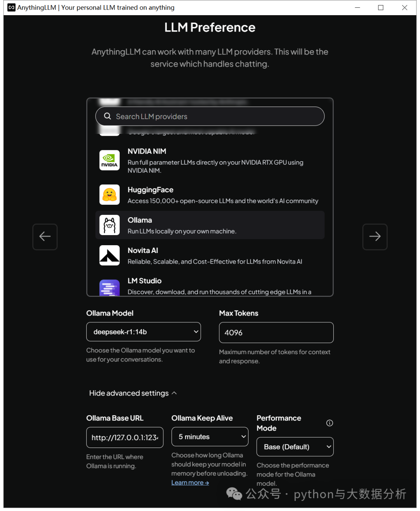Select the HuggingFace provider
The image size is (420, 511).
coord(210,195)
